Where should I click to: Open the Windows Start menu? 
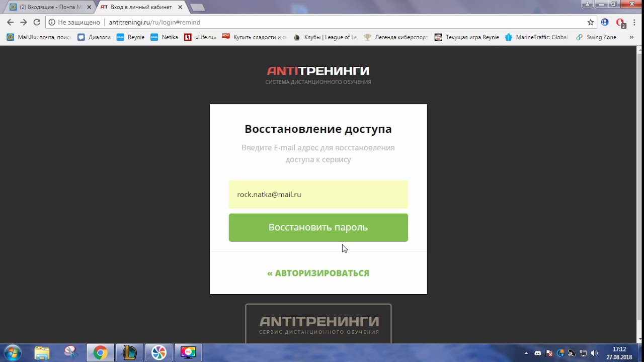[13, 353]
